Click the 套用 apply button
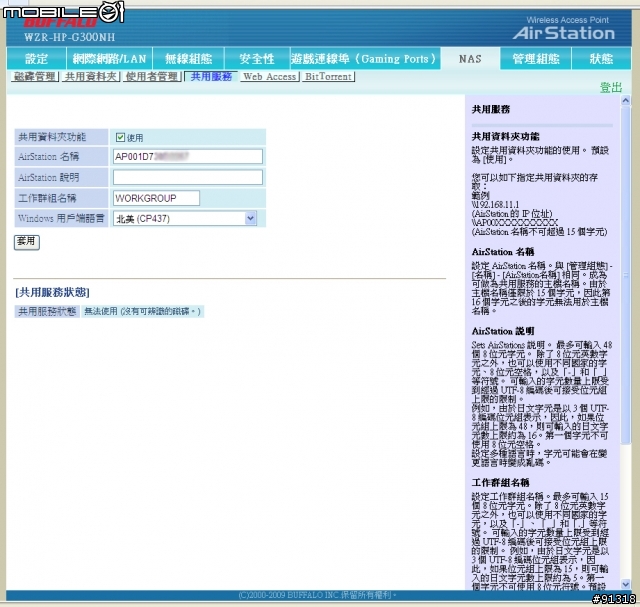 click(x=27, y=242)
